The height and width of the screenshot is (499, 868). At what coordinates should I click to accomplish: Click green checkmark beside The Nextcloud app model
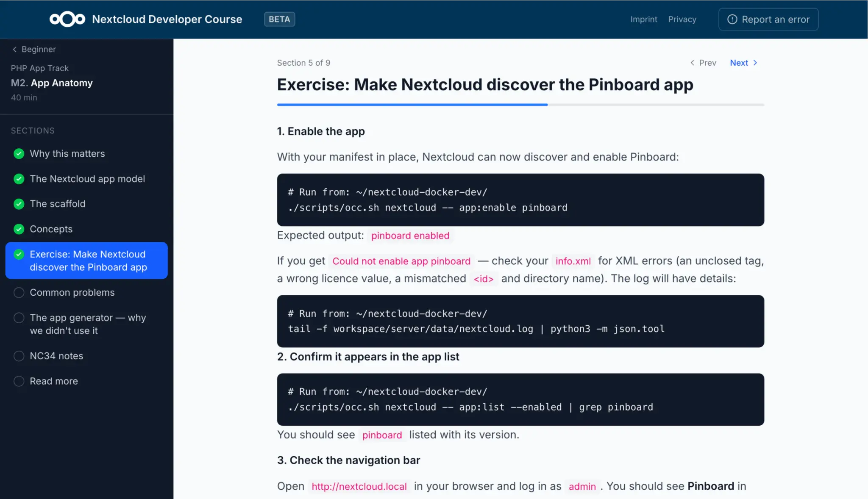[x=19, y=179]
